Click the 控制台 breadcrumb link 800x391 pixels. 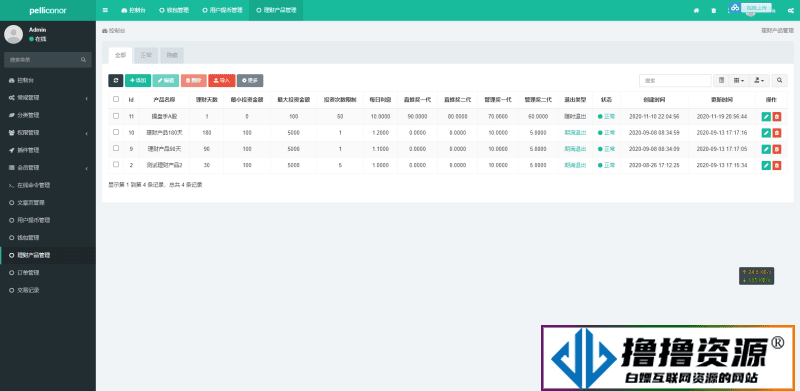(x=114, y=31)
